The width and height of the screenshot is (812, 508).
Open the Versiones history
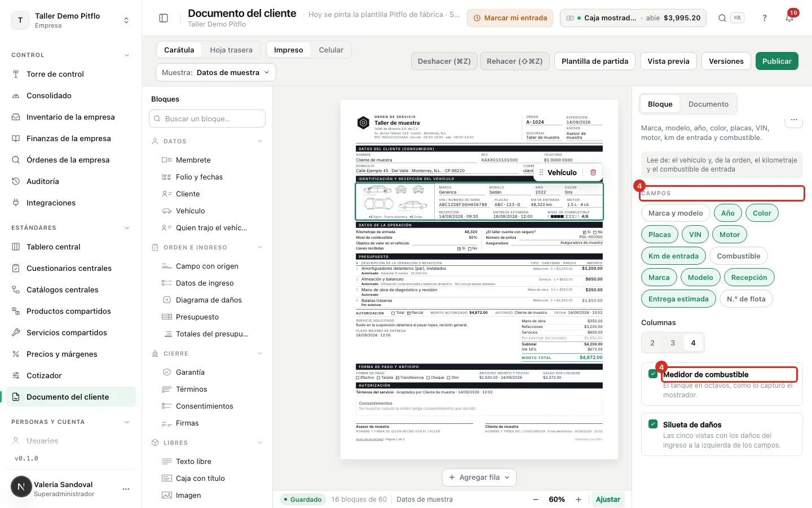click(726, 61)
